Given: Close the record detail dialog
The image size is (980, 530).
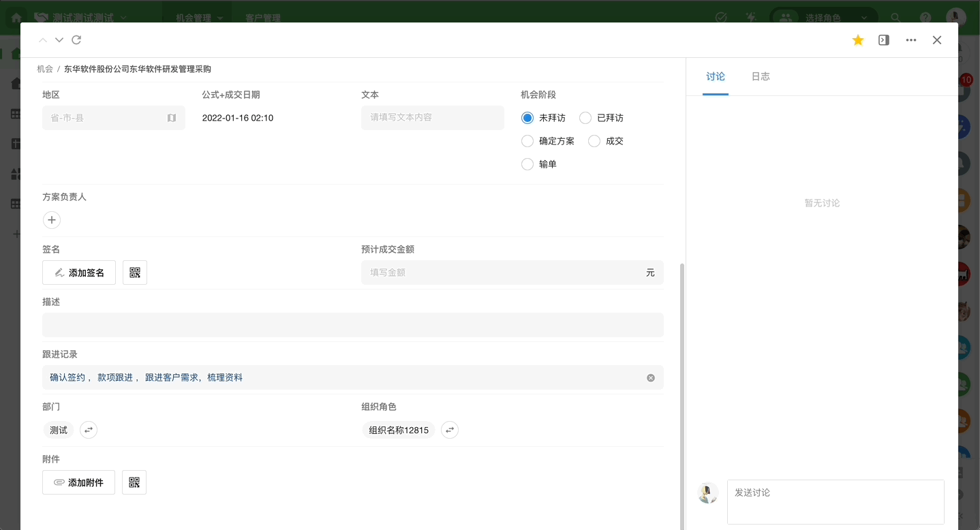Looking at the screenshot, I should 937,40.
